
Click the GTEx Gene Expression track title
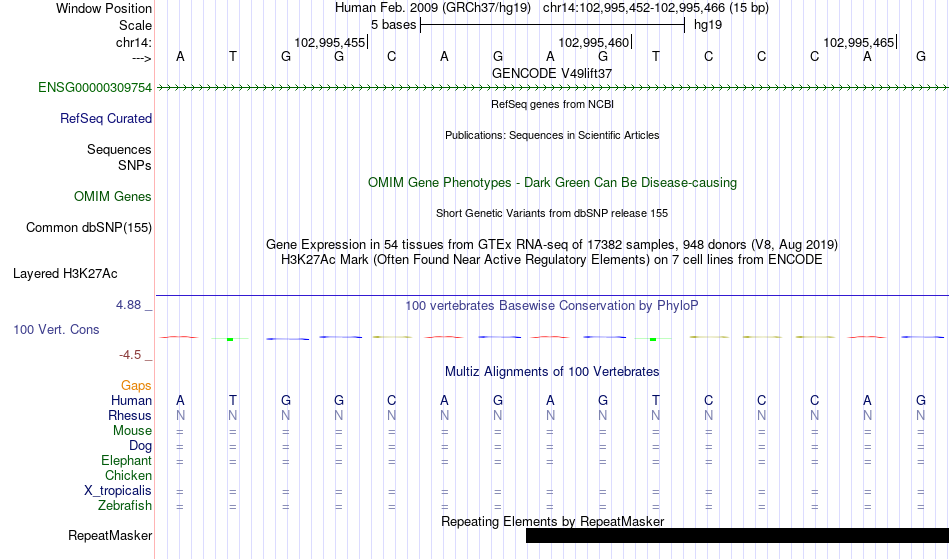coord(551,245)
